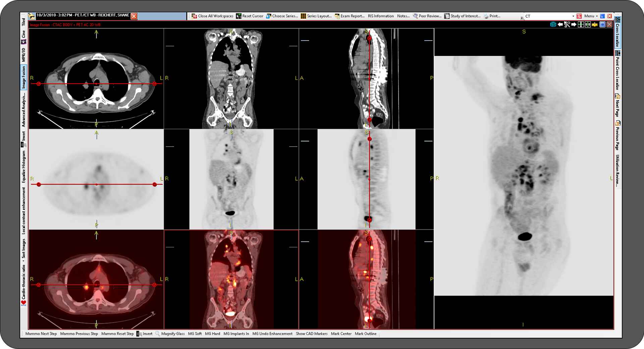Enable Show CAD Markers
This screenshot has height=349, width=644.
(311, 334)
